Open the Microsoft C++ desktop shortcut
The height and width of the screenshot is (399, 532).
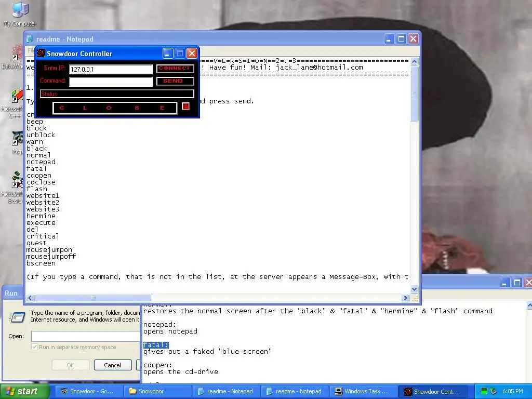[x=16, y=96]
